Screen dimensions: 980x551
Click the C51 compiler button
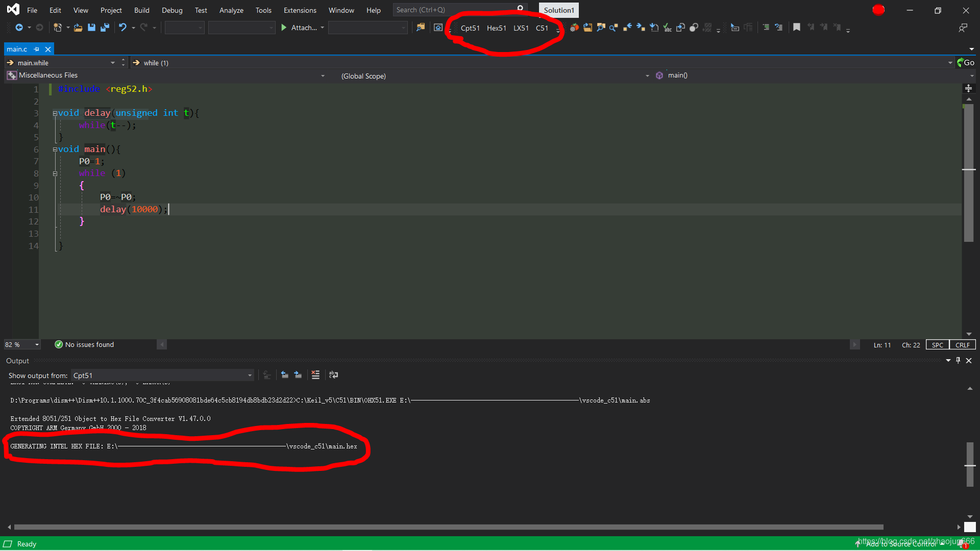[542, 28]
